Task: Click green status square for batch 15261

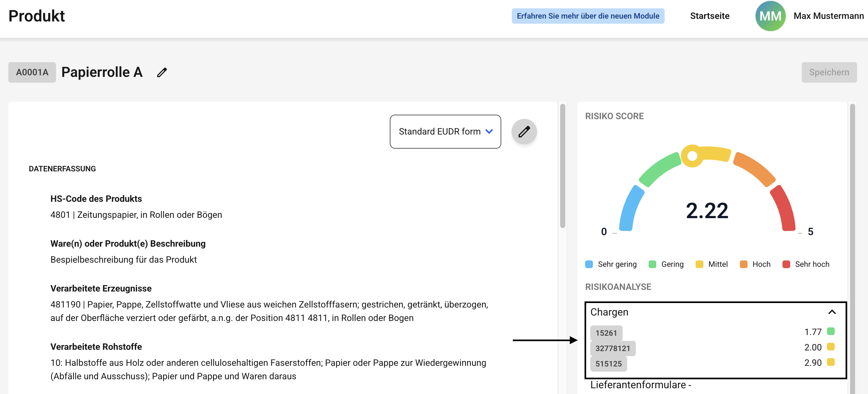Action: click(x=831, y=332)
